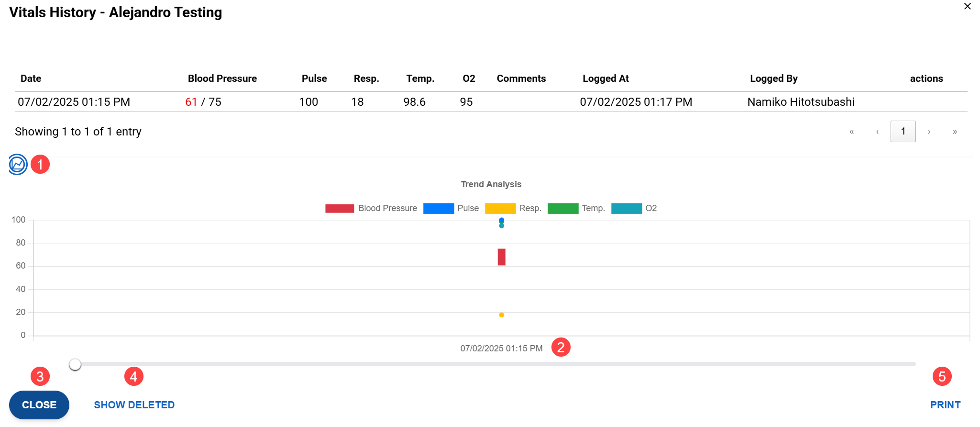Viewport: 980px width, 427px height.
Task: Sort by Logged By column header
Action: [773, 79]
